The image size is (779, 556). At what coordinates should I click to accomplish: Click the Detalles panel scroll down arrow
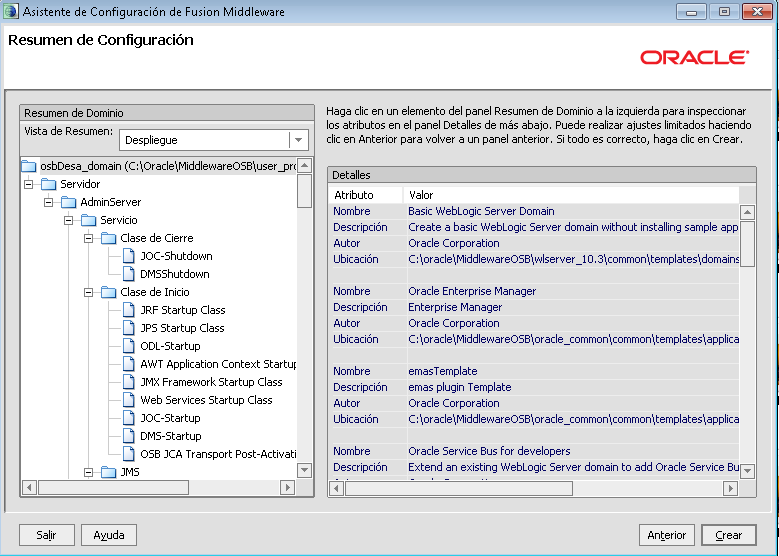(747, 471)
